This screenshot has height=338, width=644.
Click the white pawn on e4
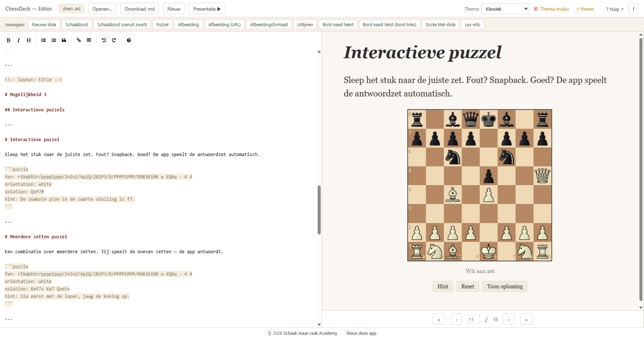[489, 194]
